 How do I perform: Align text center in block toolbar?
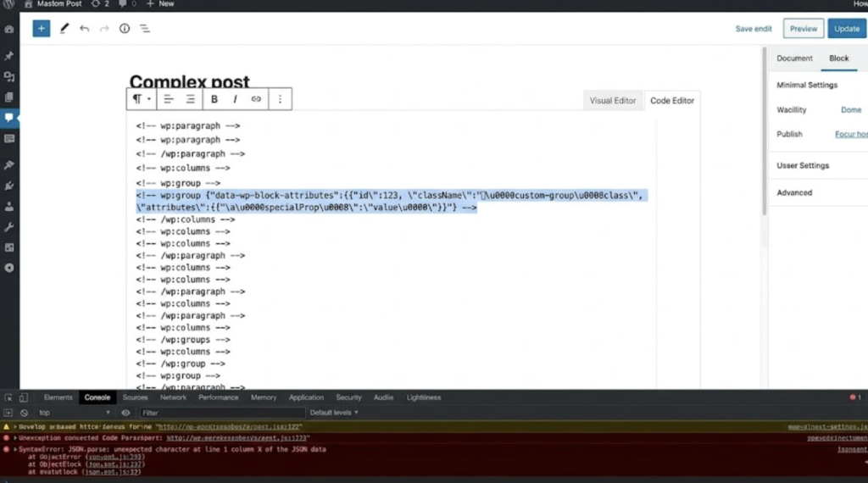191,99
